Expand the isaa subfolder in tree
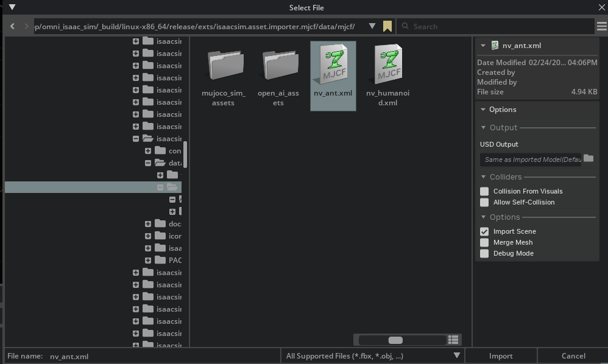The height and width of the screenshot is (364, 608). tap(147, 248)
